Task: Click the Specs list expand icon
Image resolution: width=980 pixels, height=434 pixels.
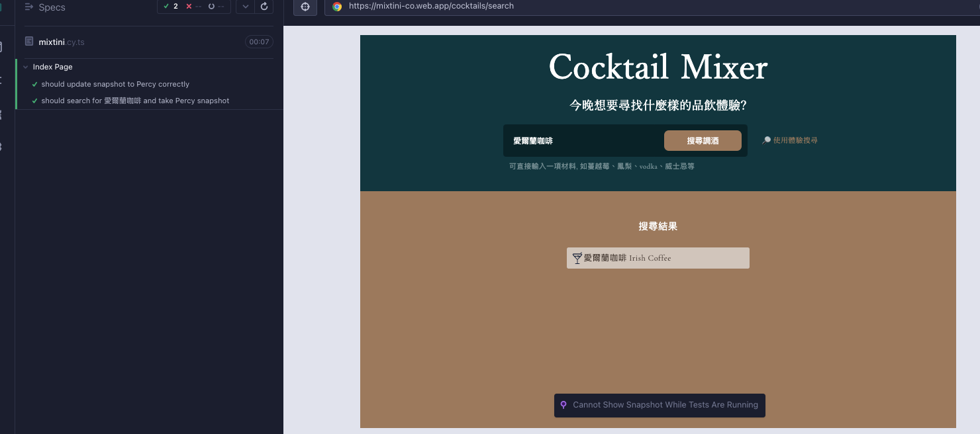Action: click(29, 7)
